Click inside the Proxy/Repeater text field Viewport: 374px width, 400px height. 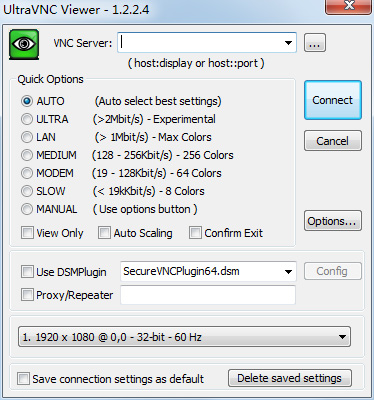click(208, 295)
